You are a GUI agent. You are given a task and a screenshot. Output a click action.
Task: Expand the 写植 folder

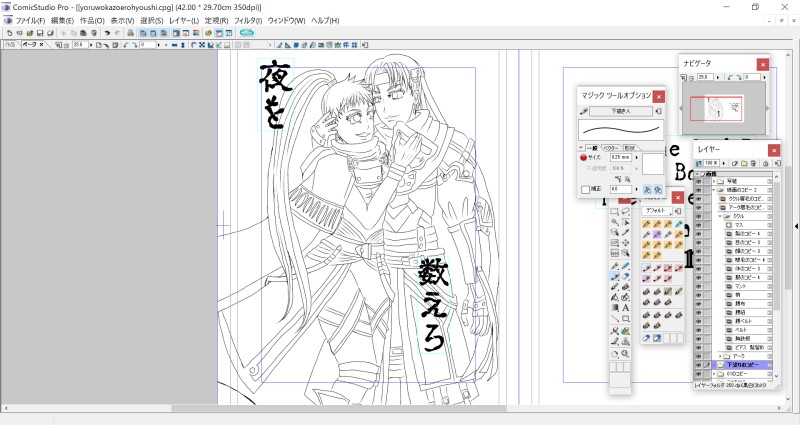click(x=714, y=181)
